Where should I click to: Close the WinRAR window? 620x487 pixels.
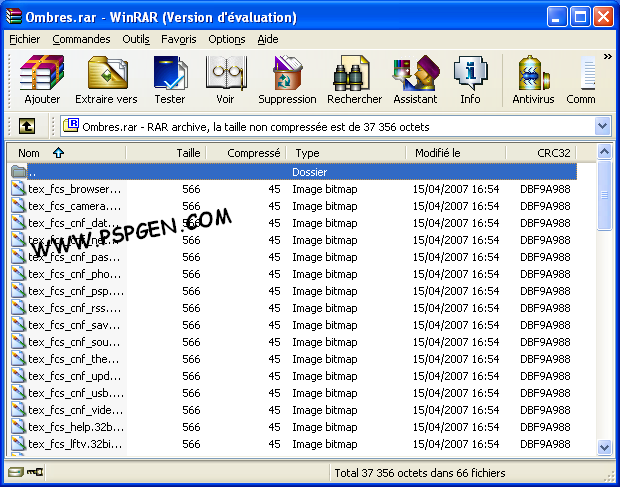tap(603, 17)
